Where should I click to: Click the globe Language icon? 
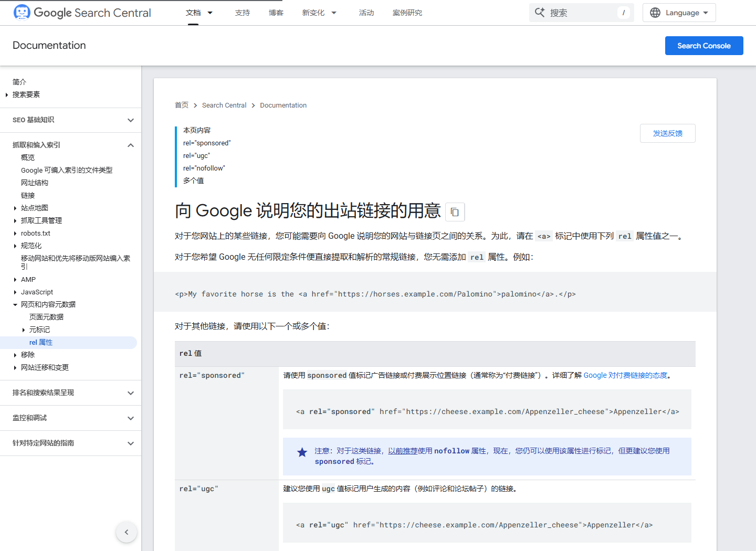(655, 13)
